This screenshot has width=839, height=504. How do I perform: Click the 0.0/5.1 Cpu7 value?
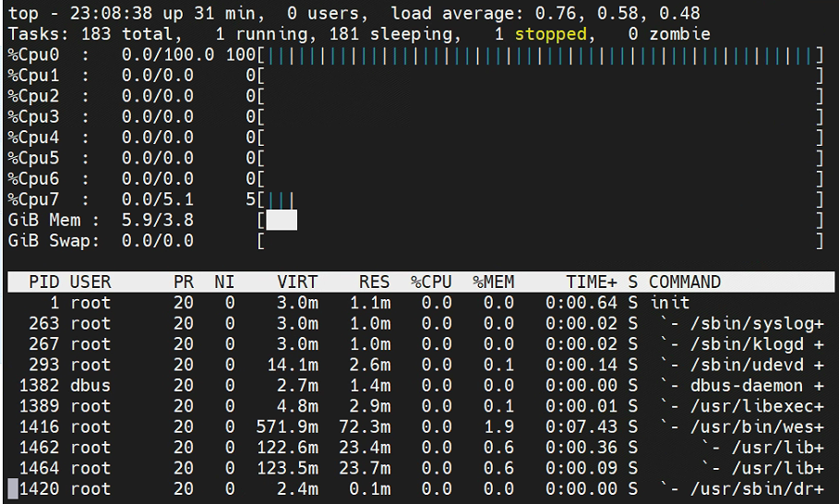[x=158, y=200]
